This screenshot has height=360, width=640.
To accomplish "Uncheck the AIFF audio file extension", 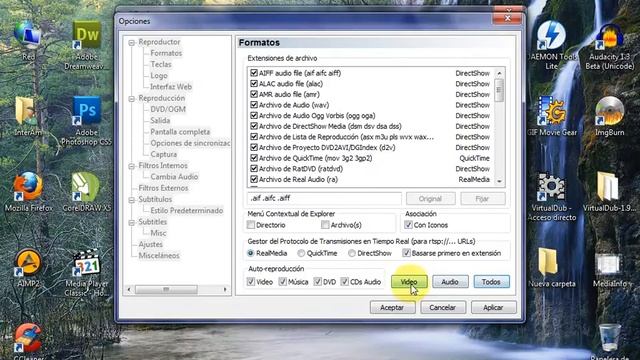I will pyautogui.click(x=254, y=73).
